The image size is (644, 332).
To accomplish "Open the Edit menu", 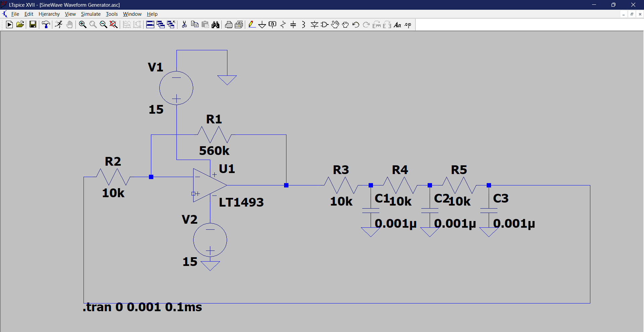I will [x=29, y=14].
